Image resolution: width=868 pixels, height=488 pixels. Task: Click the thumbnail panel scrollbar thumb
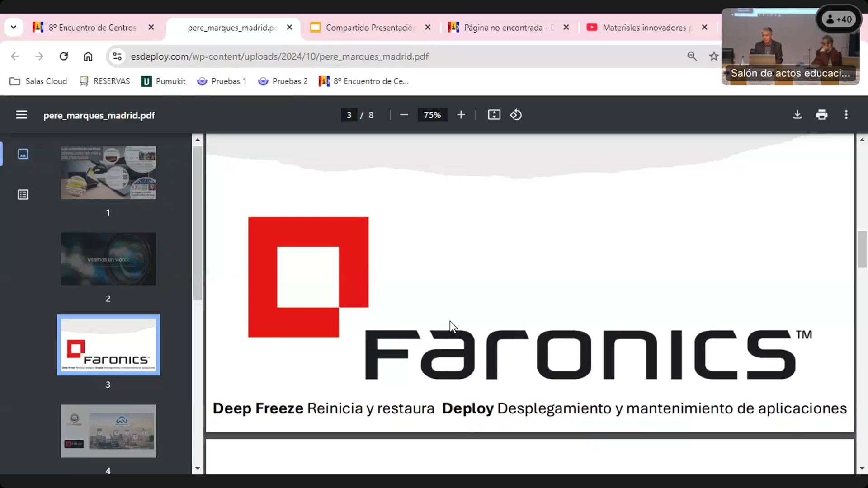[x=198, y=223]
